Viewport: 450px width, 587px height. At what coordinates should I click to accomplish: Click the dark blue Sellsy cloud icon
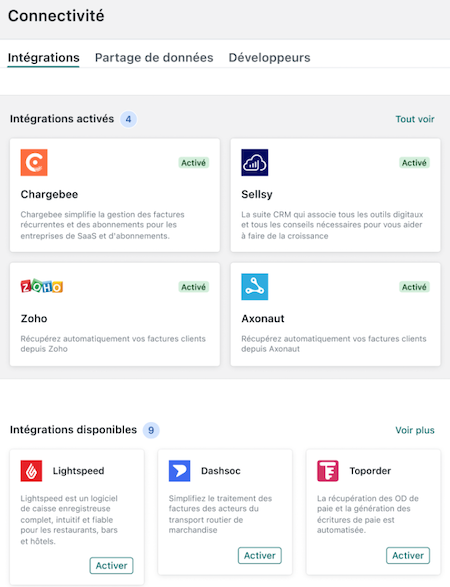click(x=255, y=162)
